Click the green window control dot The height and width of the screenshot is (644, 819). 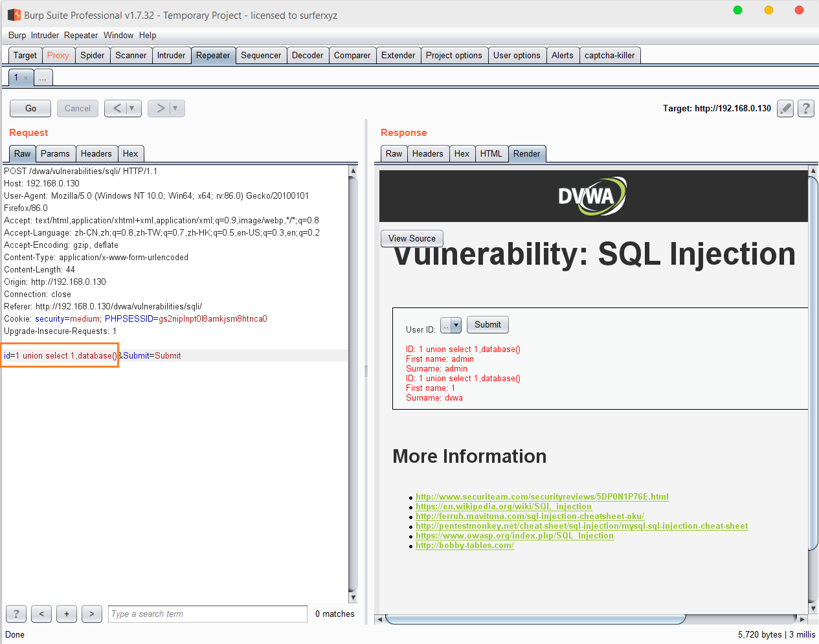[737, 10]
